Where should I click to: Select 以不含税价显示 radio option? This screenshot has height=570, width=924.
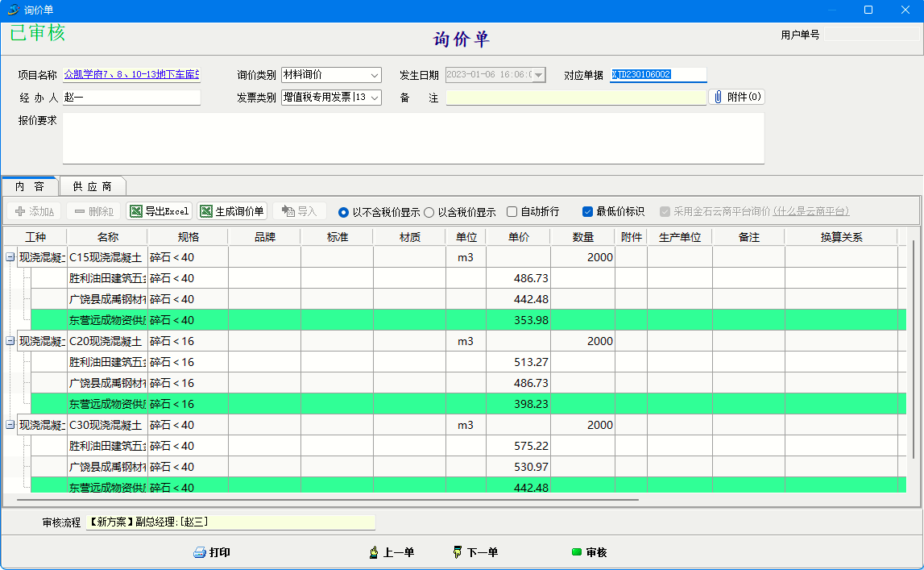point(344,212)
